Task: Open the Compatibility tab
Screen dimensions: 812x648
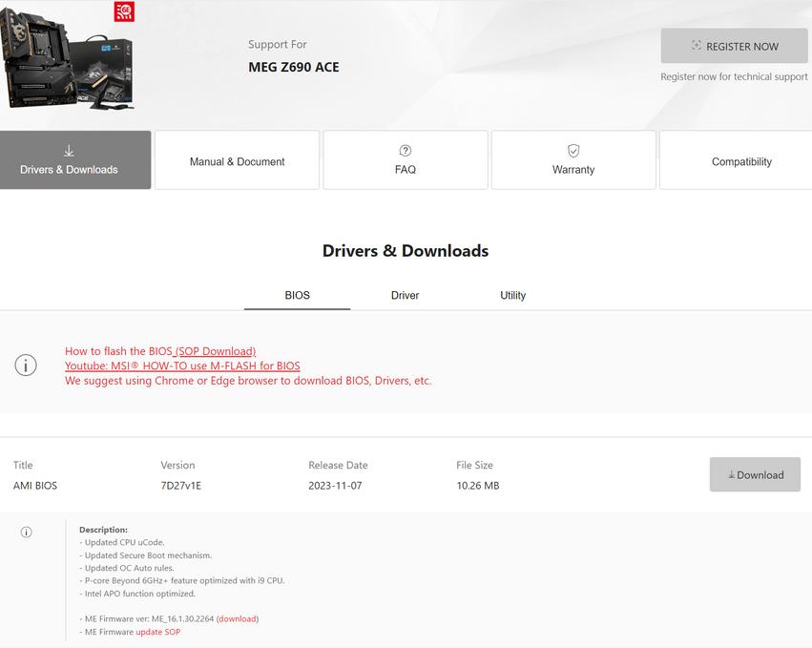Action: tap(736, 160)
